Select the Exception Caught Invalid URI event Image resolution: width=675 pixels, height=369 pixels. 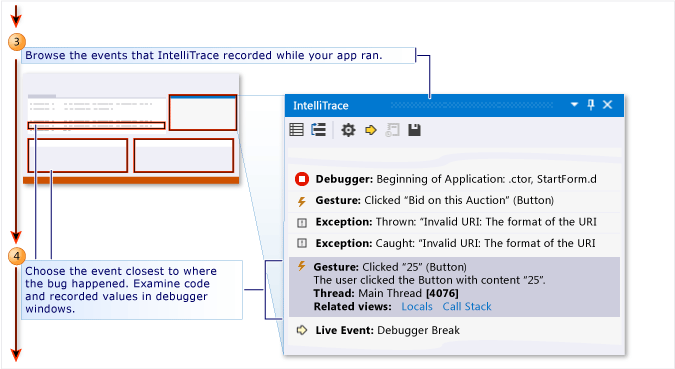click(454, 244)
